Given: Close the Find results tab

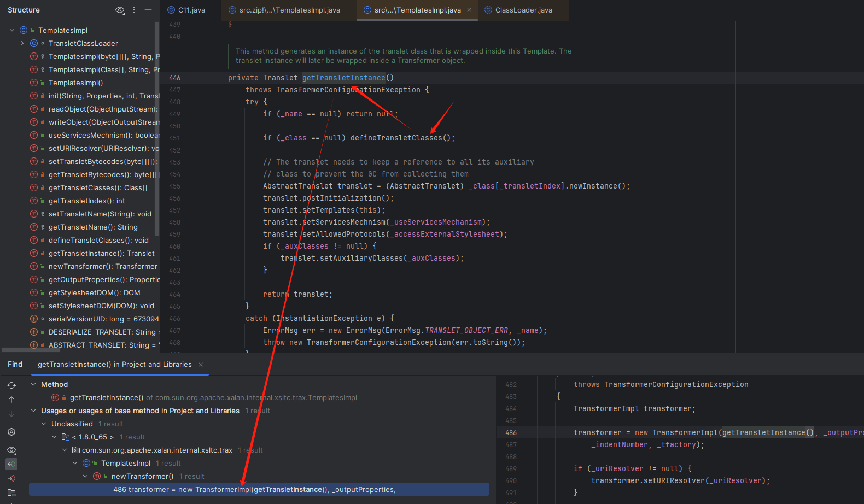Looking at the screenshot, I should coord(201,365).
